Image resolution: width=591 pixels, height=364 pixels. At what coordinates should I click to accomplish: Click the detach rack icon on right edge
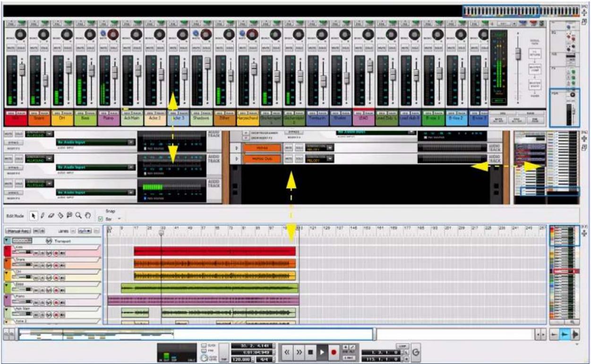pyautogui.click(x=584, y=148)
